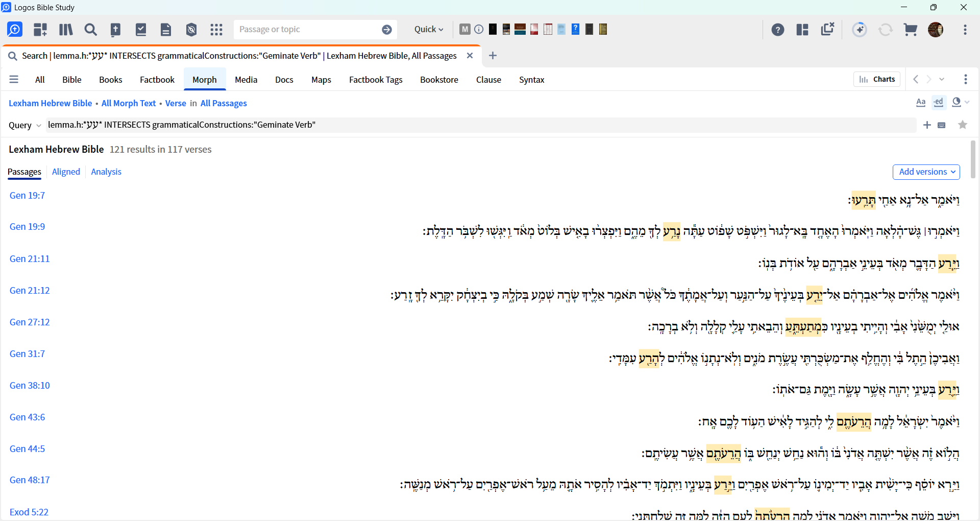Click the results vertical scrollbar thumb
Image resolution: width=980 pixels, height=521 pixels.
(x=973, y=159)
